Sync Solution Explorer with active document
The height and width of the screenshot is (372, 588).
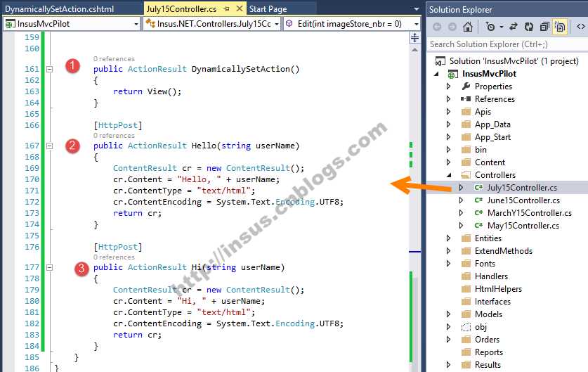514,27
